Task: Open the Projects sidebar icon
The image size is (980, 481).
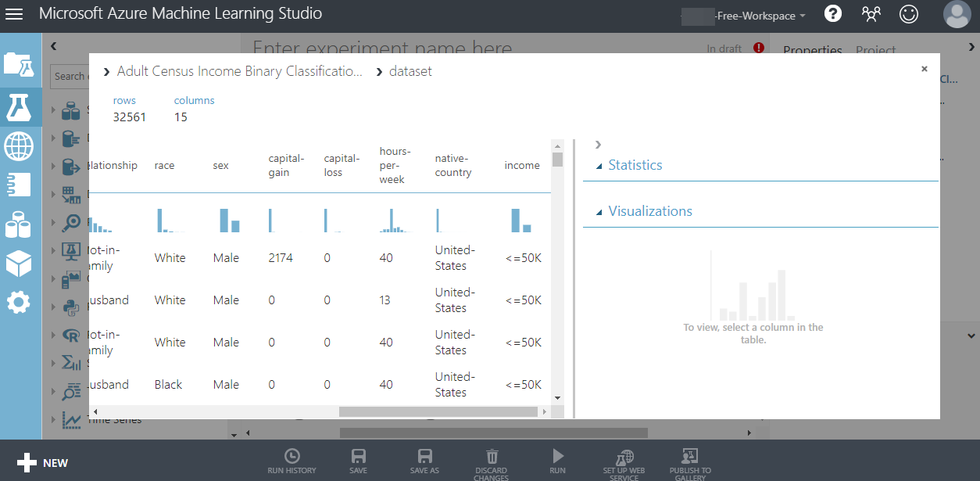Action: (x=19, y=63)
